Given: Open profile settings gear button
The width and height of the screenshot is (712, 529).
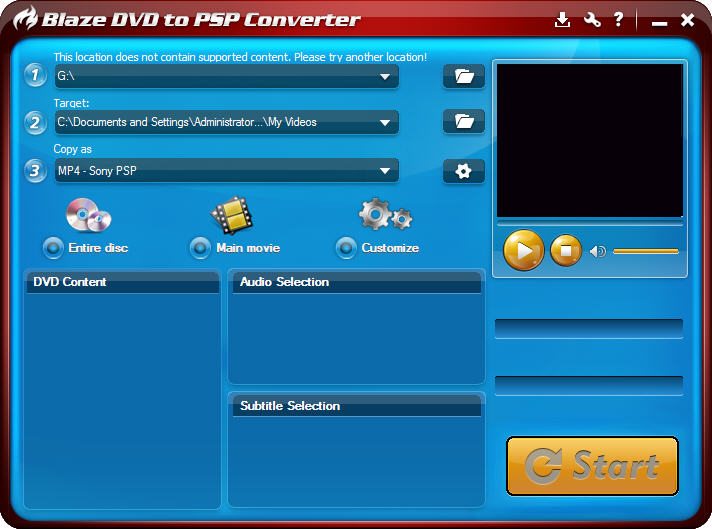Looking at the screenshot, I should 463,171.
